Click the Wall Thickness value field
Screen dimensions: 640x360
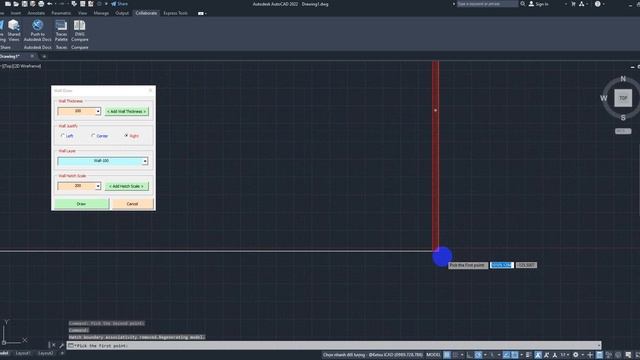pyautogui.click(x=77, y=111)
